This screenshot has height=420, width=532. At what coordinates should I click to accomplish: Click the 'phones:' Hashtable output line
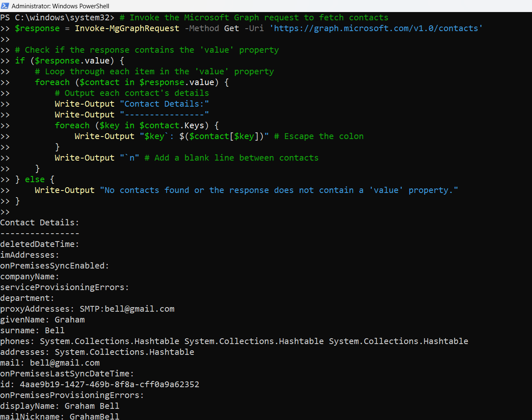tap(234, 341)
